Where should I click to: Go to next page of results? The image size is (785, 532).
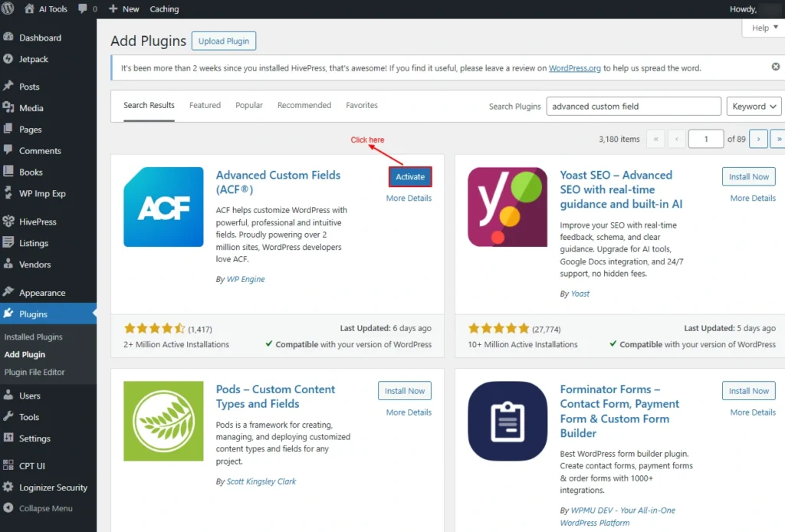pos(758,139)
